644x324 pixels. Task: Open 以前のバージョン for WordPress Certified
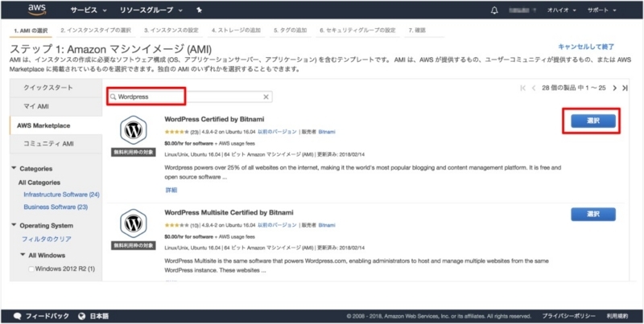pos(277,132)
